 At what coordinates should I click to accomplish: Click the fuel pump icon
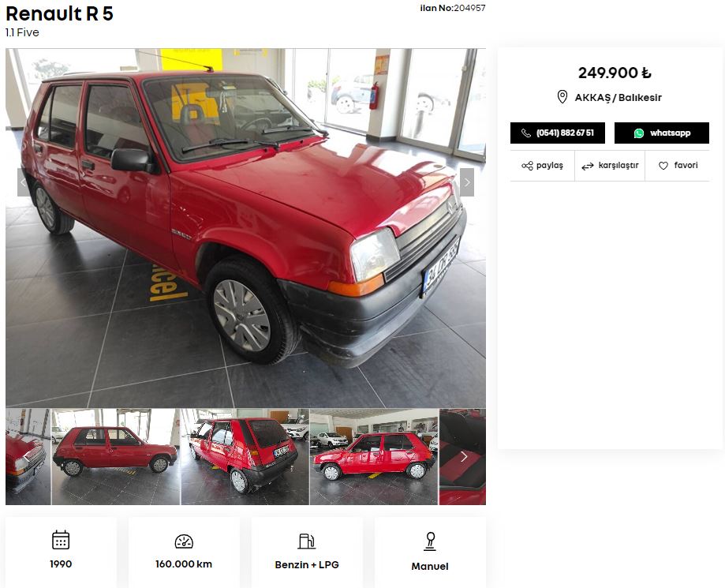click(307, 541)
